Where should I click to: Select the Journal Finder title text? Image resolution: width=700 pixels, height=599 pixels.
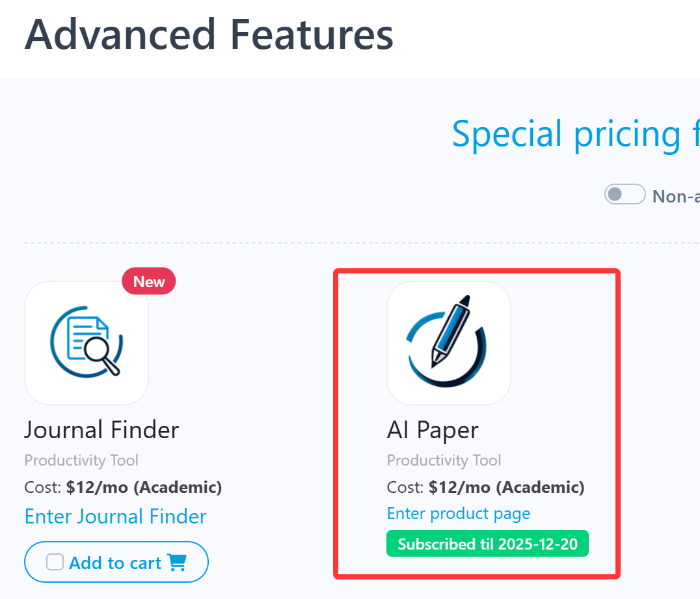click(101, 430)
